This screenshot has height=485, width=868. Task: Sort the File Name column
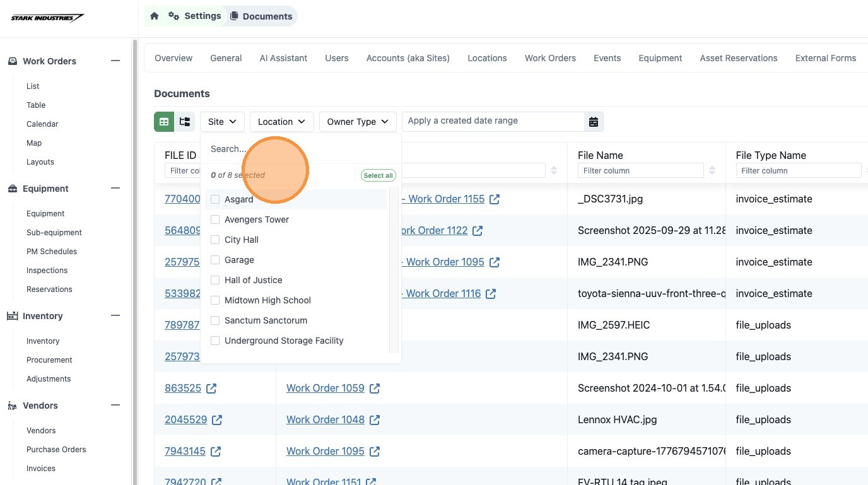click(712, 170)
